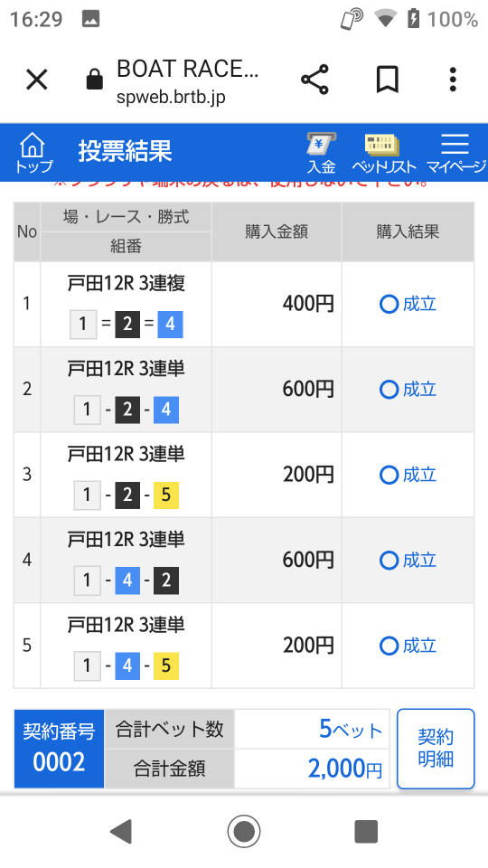Image resolution: width=488 pixels, height=868 pixels.
Task: Tap the 契約番号 0002 box
Action: point(59,749)
